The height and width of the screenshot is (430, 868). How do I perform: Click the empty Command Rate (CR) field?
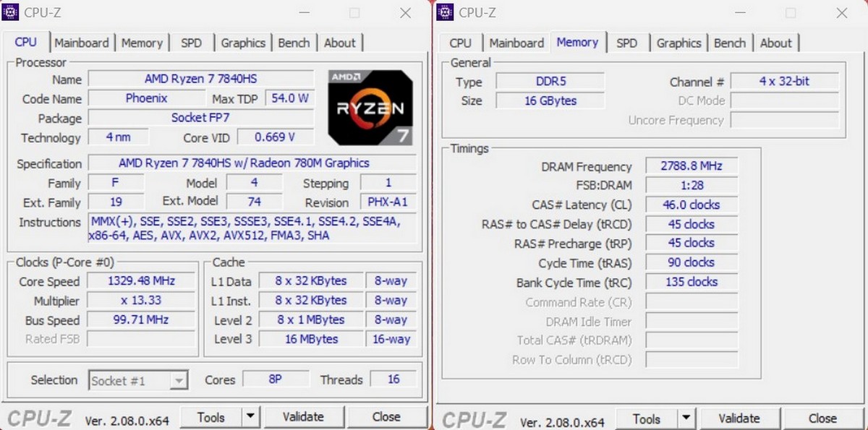692,301
